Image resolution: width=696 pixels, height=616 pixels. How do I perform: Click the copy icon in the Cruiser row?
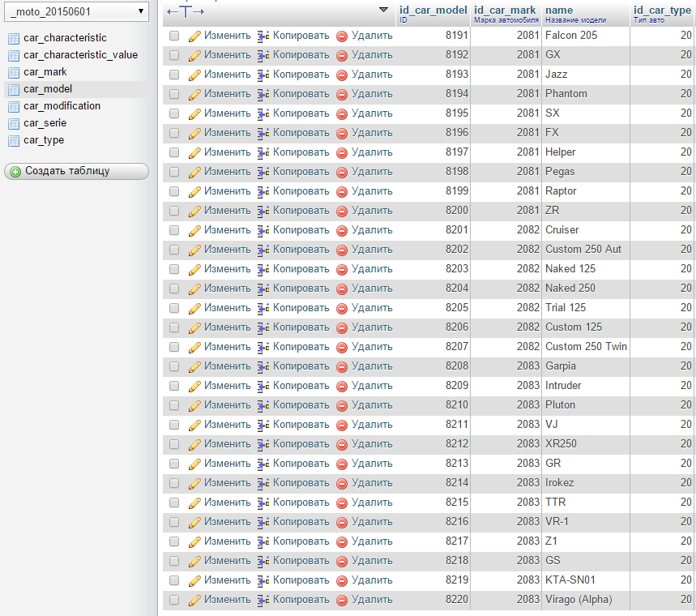coord(263,230)
